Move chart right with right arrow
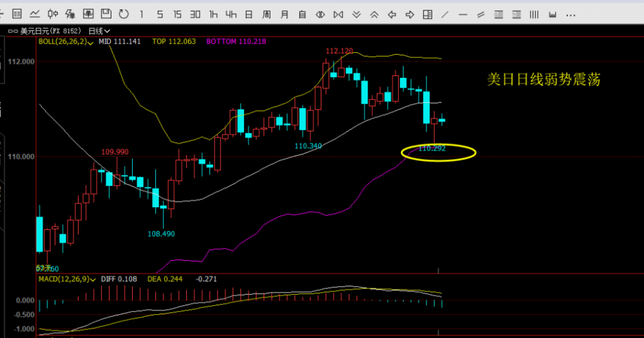The image size is (644, 338). tap(410, 14)
